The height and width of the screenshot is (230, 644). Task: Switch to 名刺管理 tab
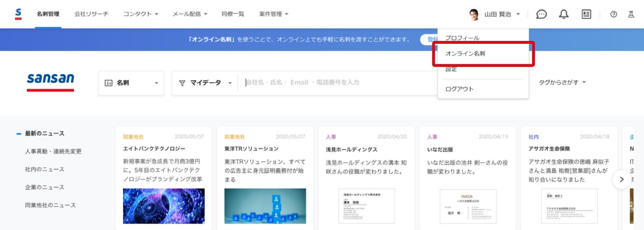(x=48, y=14)
